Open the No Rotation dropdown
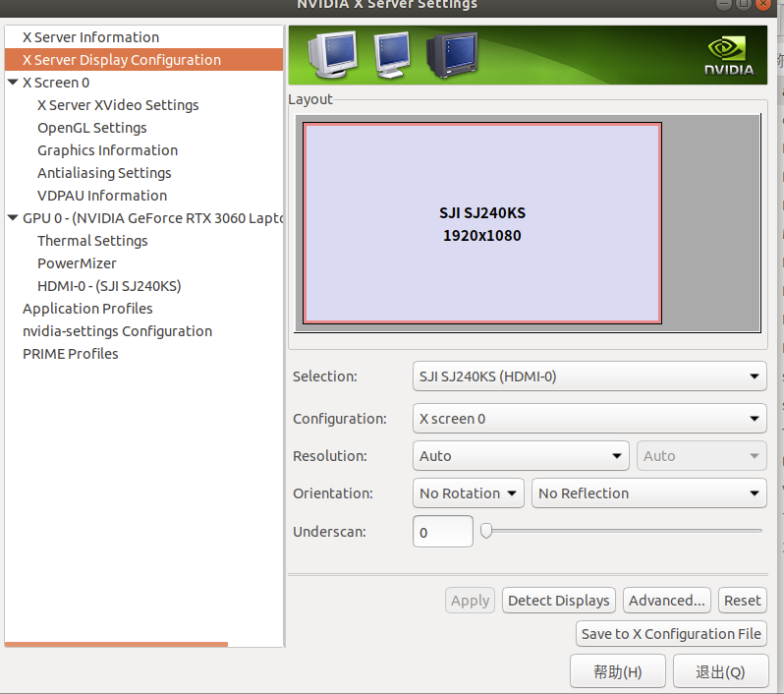784x694 pixels. click(x=468, y=493)
